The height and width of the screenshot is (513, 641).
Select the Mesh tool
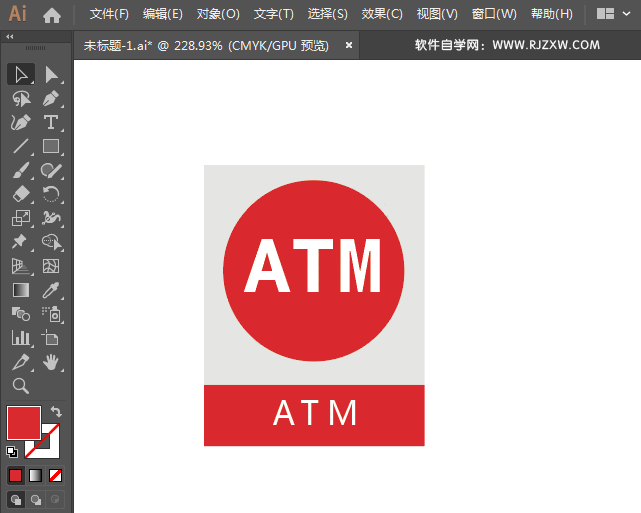[52, 266]
